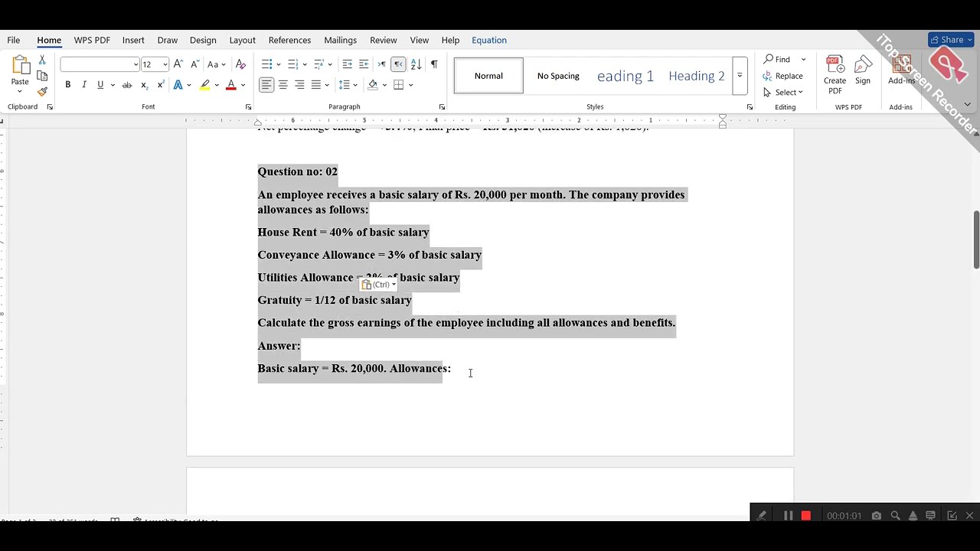Image resolution: width=980 pixels, height=551 pixels.
Task: Open Add-ins from the ribbon
Action: click(901, 70)
